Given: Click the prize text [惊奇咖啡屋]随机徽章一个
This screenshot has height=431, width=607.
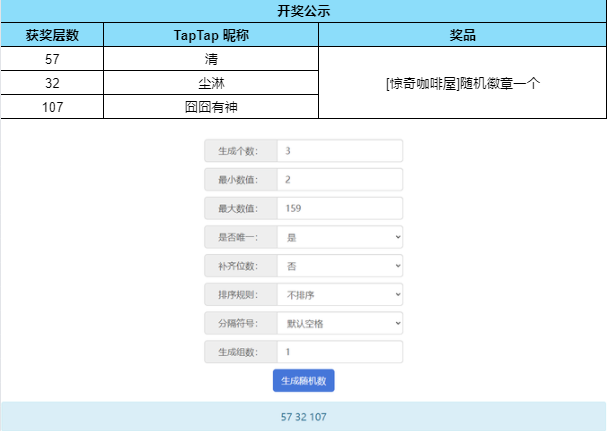Looking at the screenshot, I should 462,83.
